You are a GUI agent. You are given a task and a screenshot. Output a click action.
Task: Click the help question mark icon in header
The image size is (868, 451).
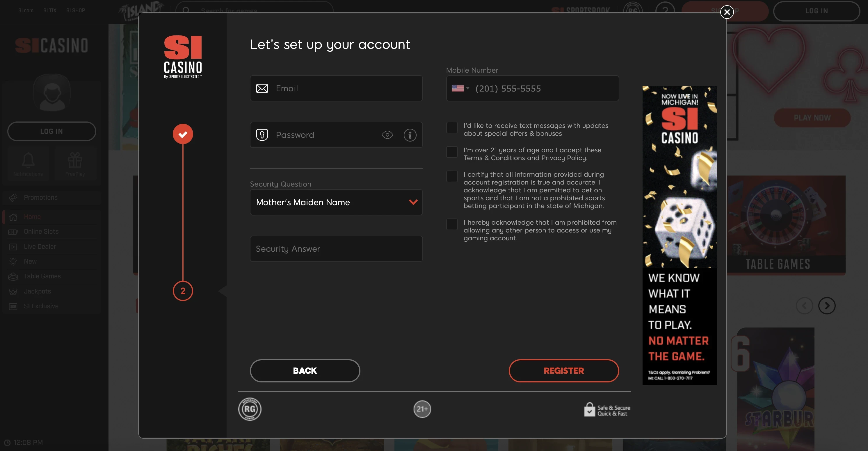(x=665, y=11)
